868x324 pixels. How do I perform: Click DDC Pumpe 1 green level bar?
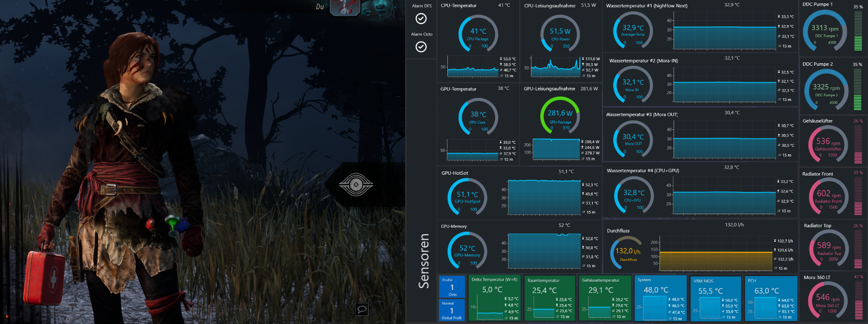click(858, 31)
